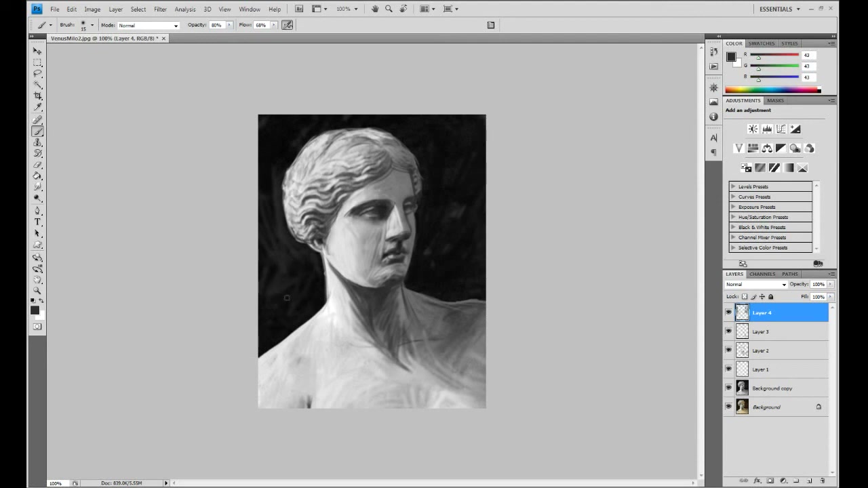Open the Character panel icon
This screenshot has height=488, width=868.
[x=713, y=138]
